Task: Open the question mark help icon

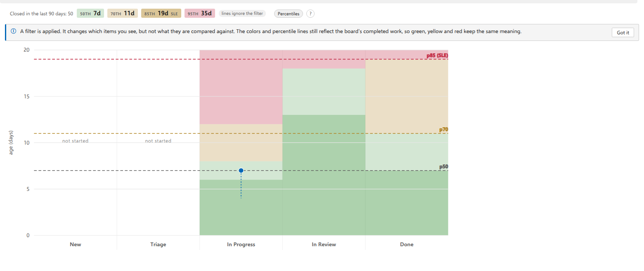Action: [310, 14]
